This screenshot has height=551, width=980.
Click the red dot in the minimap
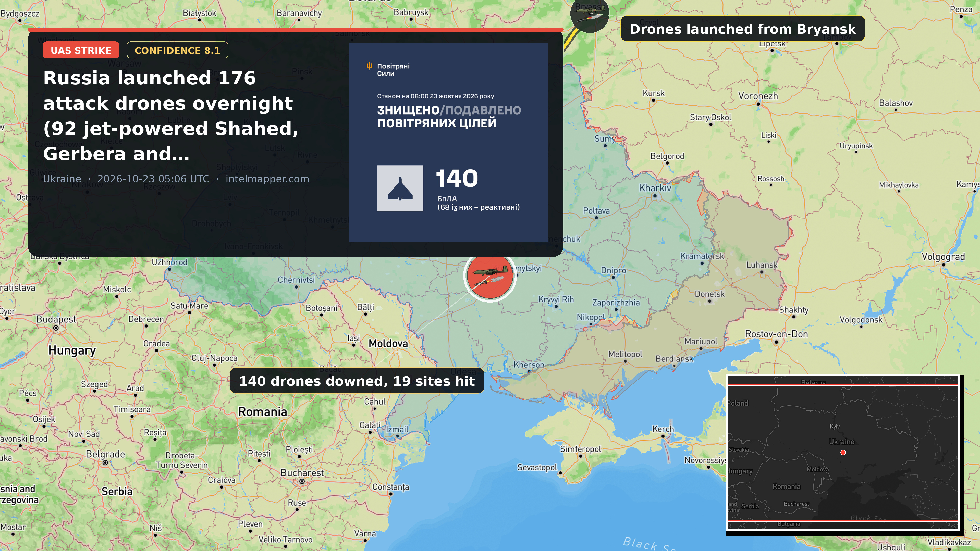[843, 453]
